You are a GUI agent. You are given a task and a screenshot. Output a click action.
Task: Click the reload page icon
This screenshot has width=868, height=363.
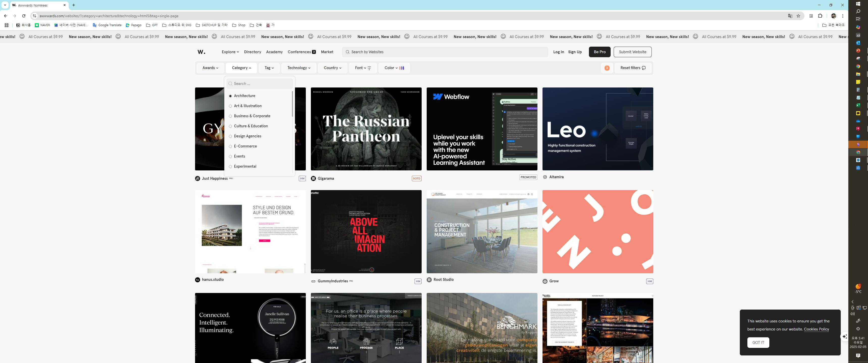23,16
